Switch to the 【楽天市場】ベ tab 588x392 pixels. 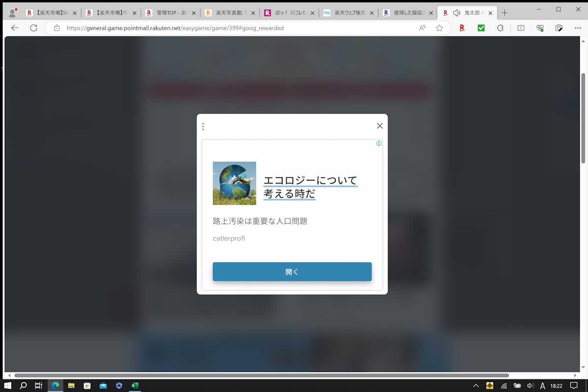click(x=111, y=13)
